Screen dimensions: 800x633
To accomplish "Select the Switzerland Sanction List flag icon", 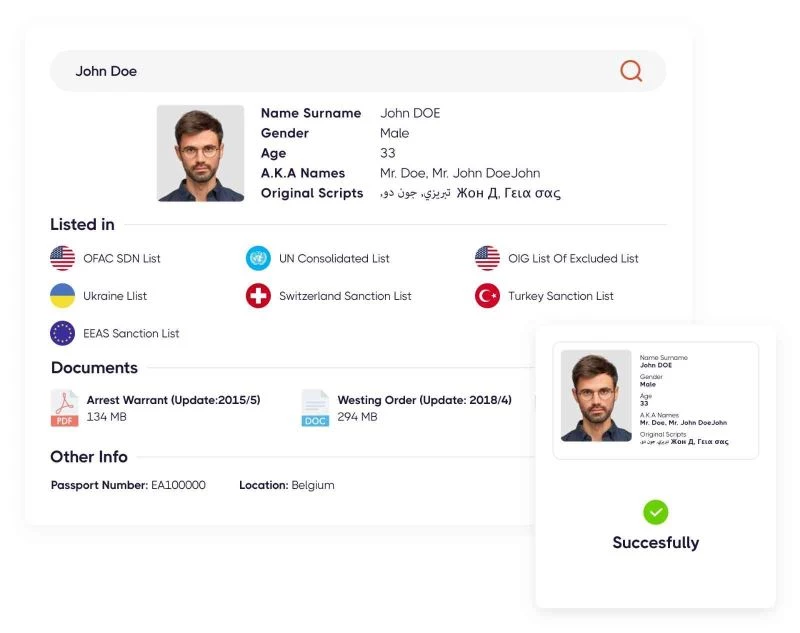I will [x=258, y=296].
